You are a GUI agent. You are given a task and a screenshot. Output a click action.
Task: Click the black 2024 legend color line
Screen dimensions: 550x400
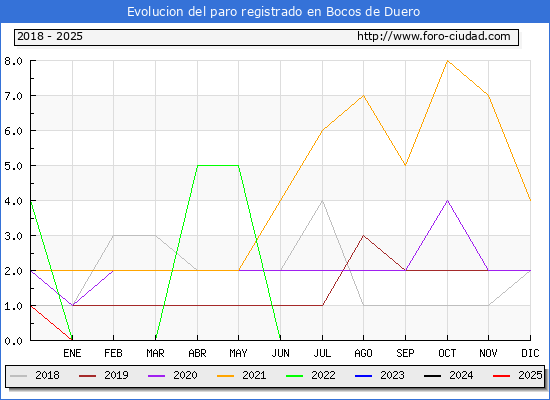tap(432, 376)
